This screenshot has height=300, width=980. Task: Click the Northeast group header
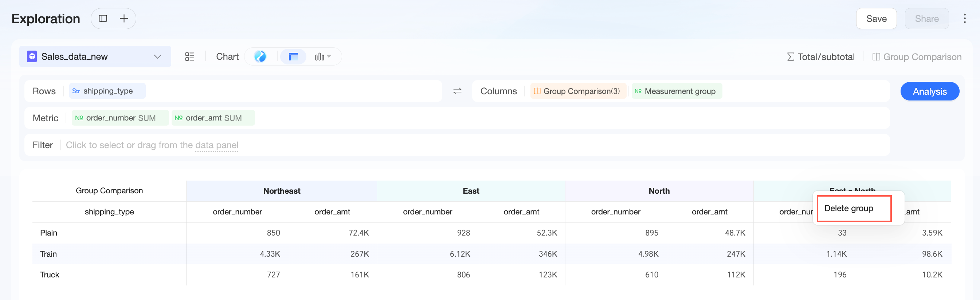click(282, 191)
